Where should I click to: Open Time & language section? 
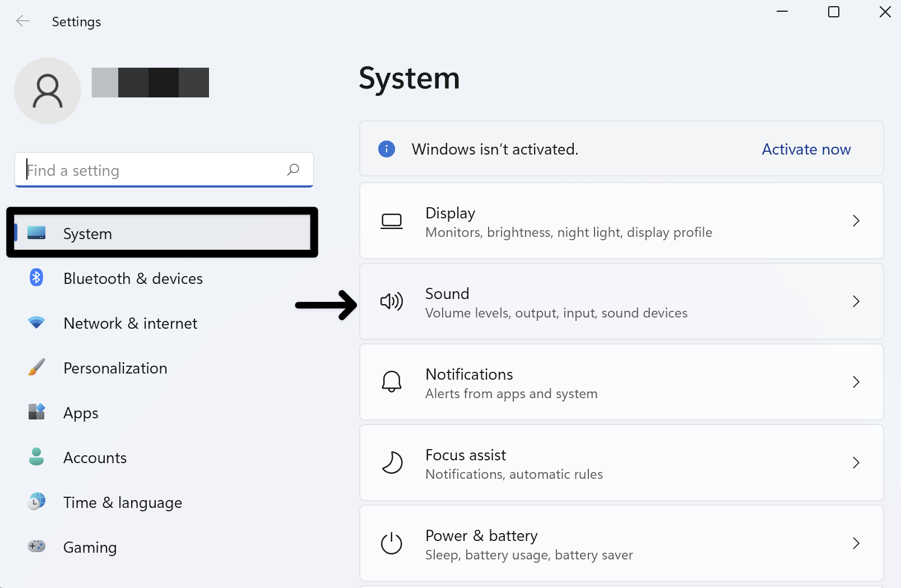coord(123,503)
